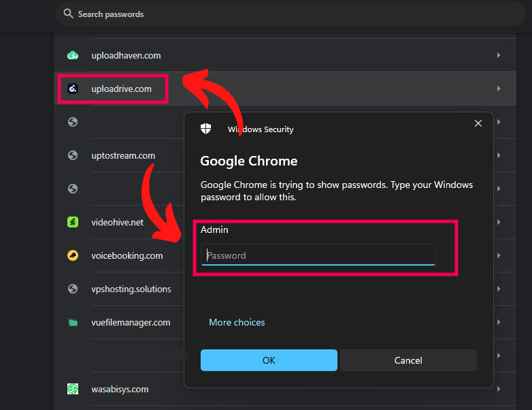532x410 pixels.
Task: Open the wasabisys.com entry
Action: point(120,390)
